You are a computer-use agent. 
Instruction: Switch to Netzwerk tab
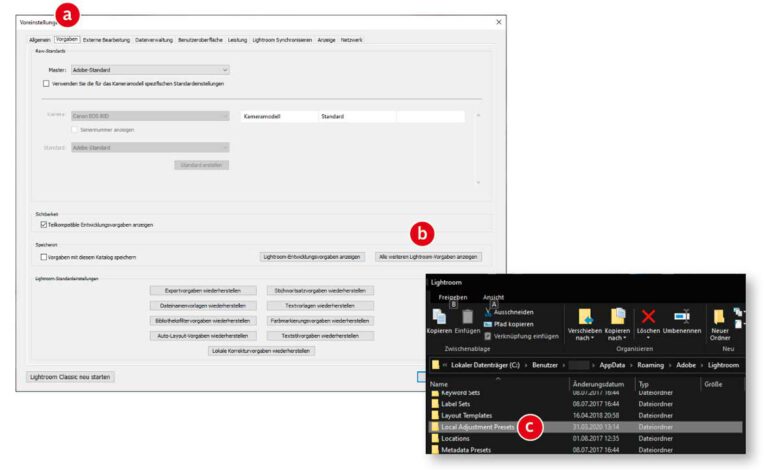click(351, 40)
